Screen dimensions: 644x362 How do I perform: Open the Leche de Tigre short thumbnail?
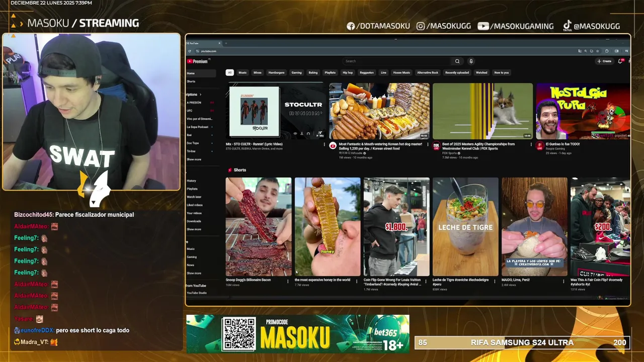[465, 227]
